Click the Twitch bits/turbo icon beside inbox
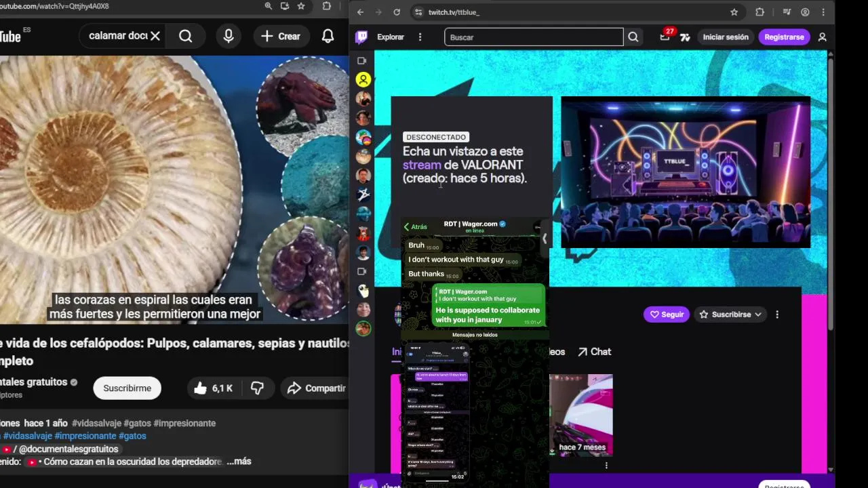 686,37
